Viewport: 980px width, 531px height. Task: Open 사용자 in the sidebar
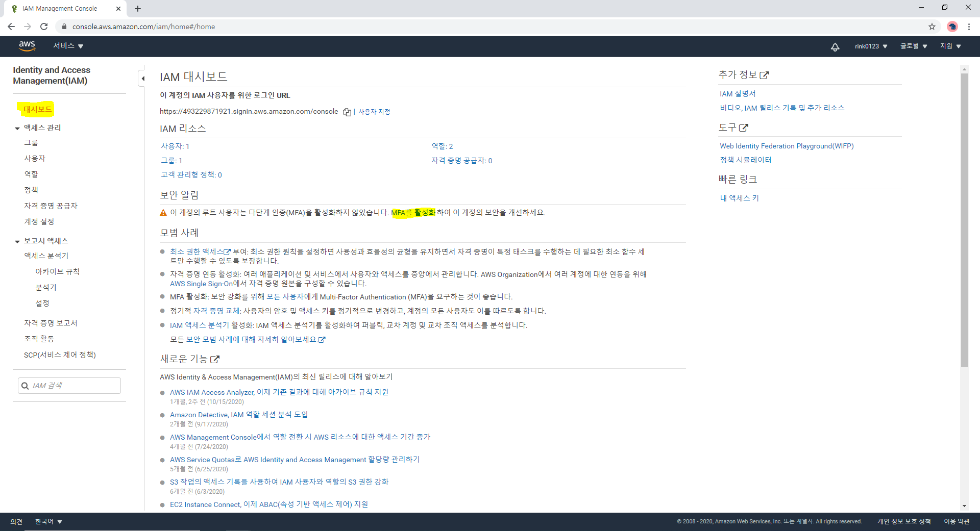(x=35, y=159)
